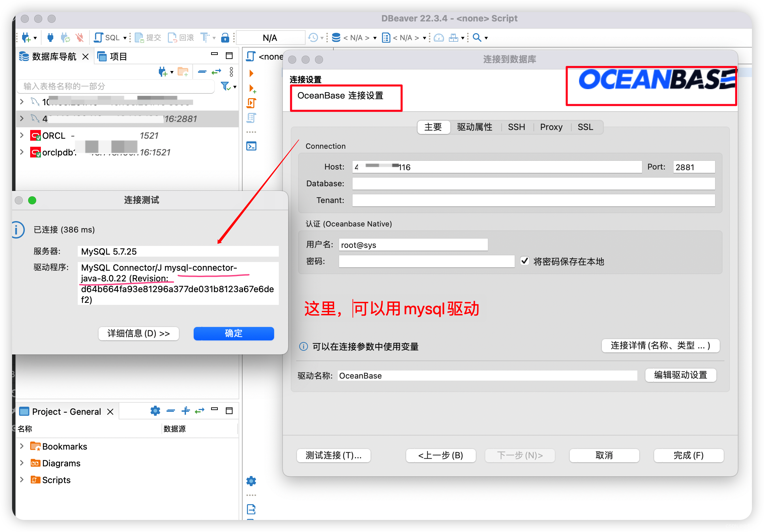Click the Tenant input field

coord(533,200)
